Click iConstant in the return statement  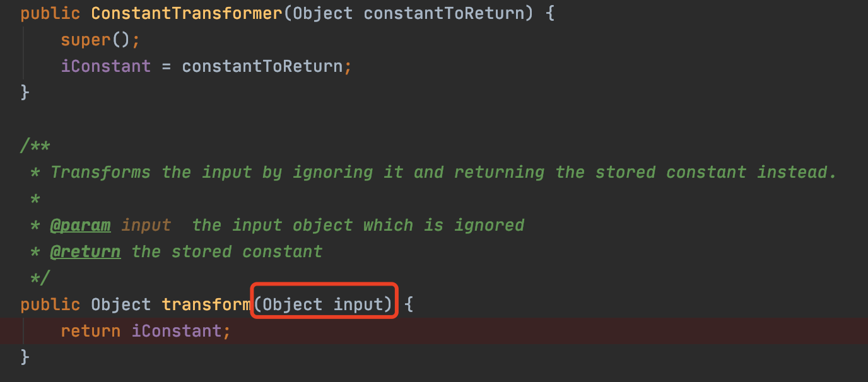(x=176, y=331)
